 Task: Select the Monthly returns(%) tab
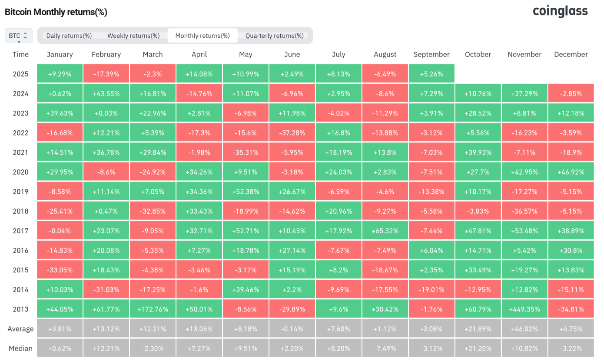202,36
